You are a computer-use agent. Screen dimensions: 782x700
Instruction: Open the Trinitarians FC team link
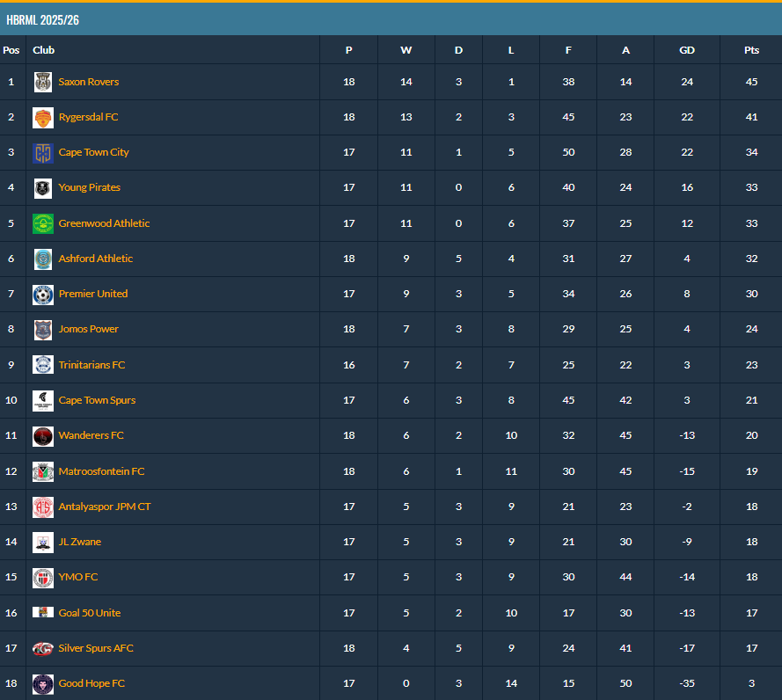point(91,365)
